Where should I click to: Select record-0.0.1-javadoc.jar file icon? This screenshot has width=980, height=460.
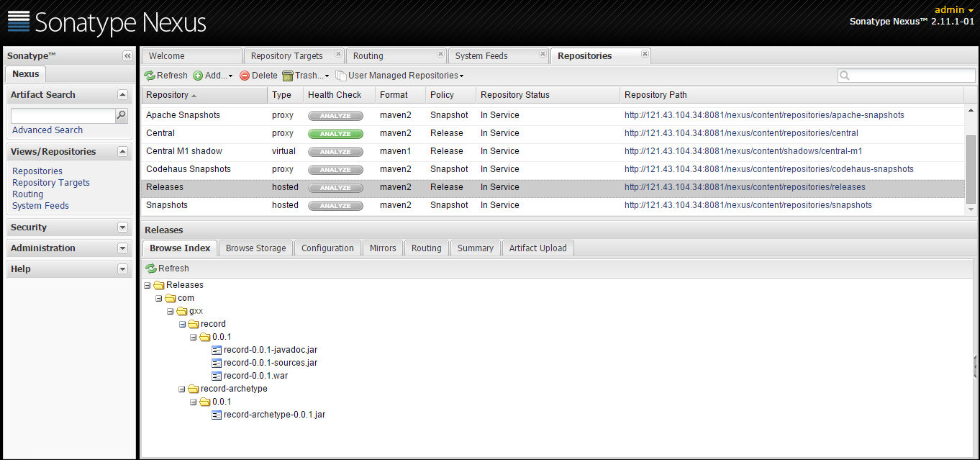coord(217,350)
